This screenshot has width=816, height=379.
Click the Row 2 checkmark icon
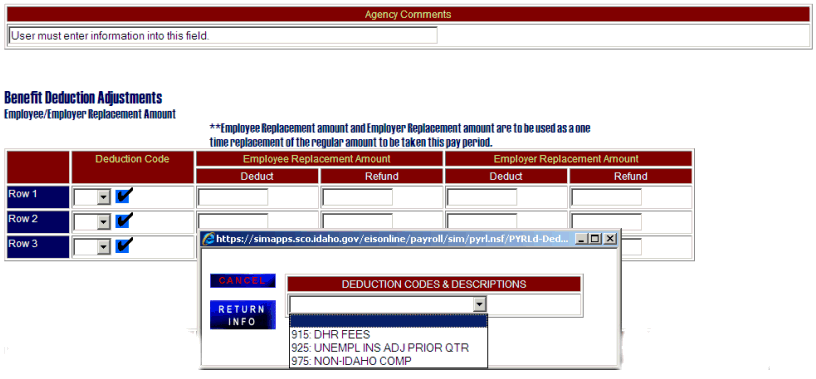pos(125,221)
